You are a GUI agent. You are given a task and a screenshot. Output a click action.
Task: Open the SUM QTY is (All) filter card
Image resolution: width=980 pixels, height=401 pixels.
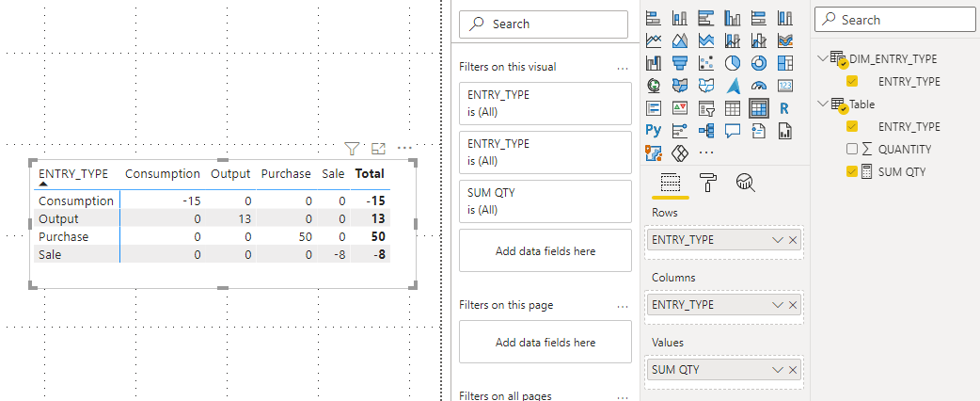545,201
